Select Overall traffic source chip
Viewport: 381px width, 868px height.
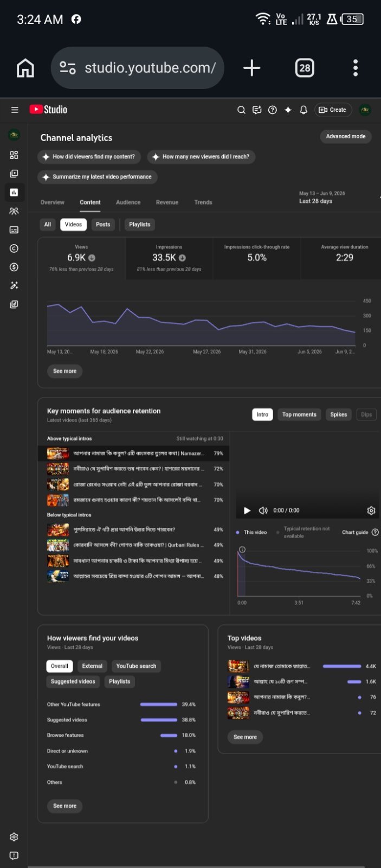coord(60,666)
